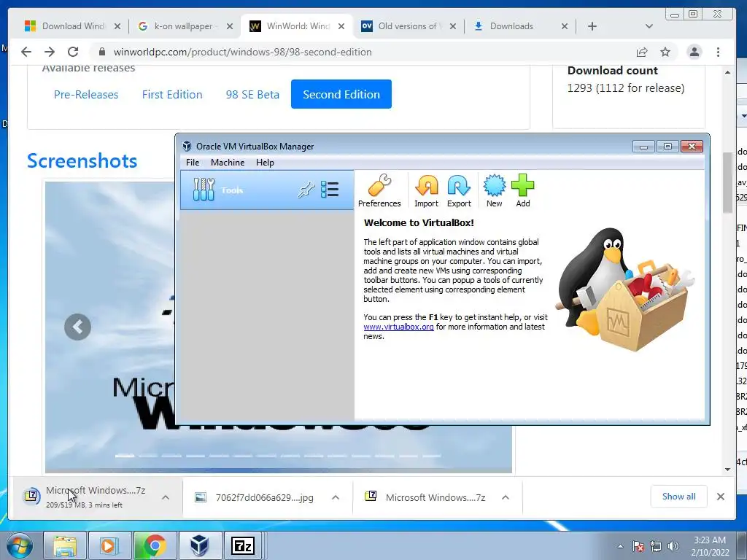This screenshot has height=560, width=747.
Task: Select the Tools item in VirtualBox sidebar
Action: pos(267,190)
